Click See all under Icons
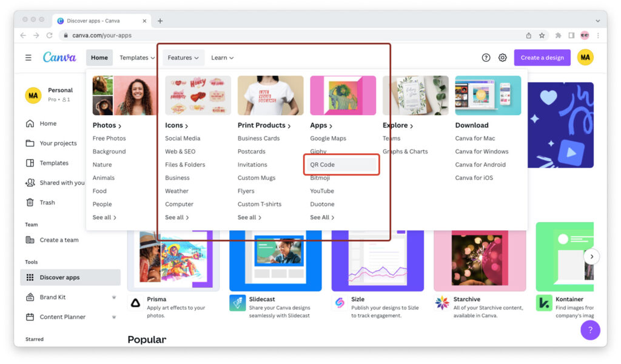The height and width of the screenshot is (364, 621). [177, 217]
